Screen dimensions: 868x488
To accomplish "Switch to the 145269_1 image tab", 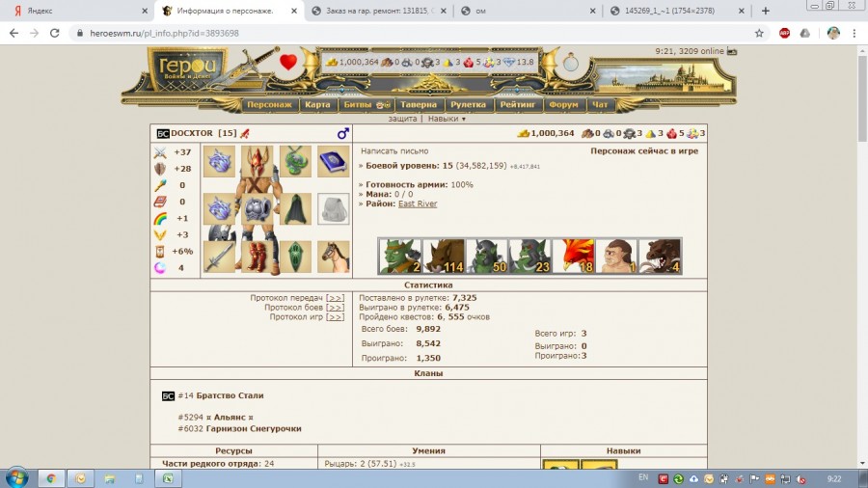I will click(x=678, y=11).
